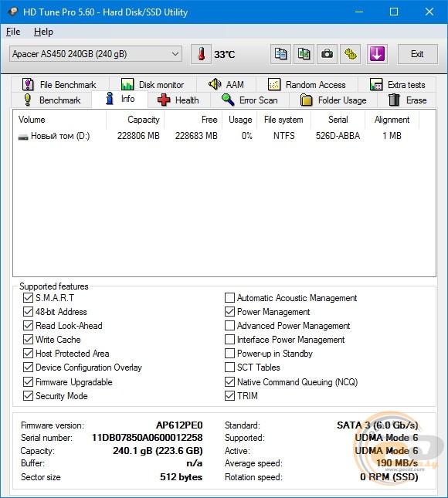Check the Power-up in Standby box
Image resolution: width=448 pixels, height=498 pixels.
coord(229,354)
